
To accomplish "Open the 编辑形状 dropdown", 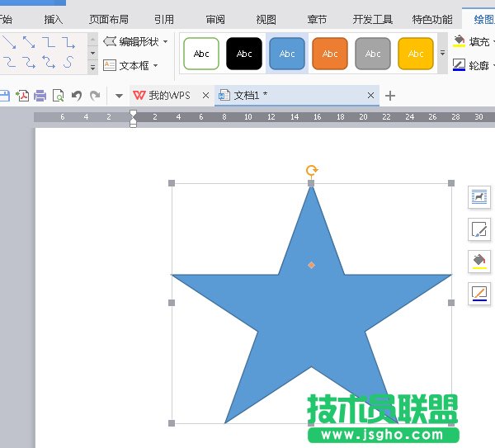I will point(135,41).
